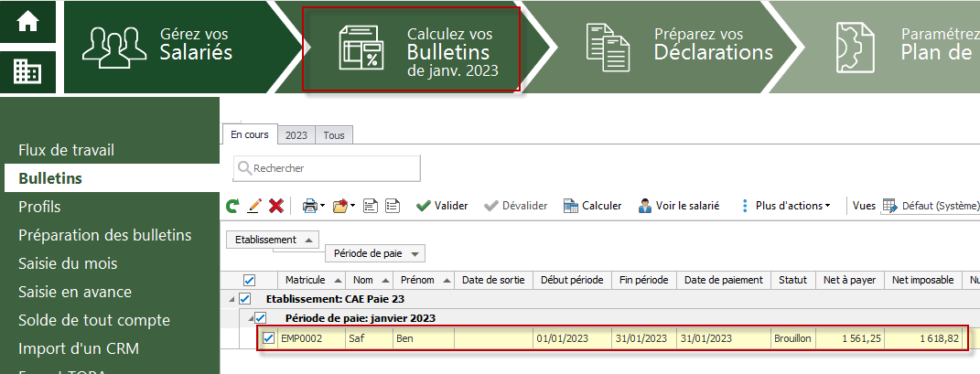Screen dimensions: 980x374
Task: Uncheck the Etablissement CAE Paie 23 checkbox
Action: tap(244, 298)
